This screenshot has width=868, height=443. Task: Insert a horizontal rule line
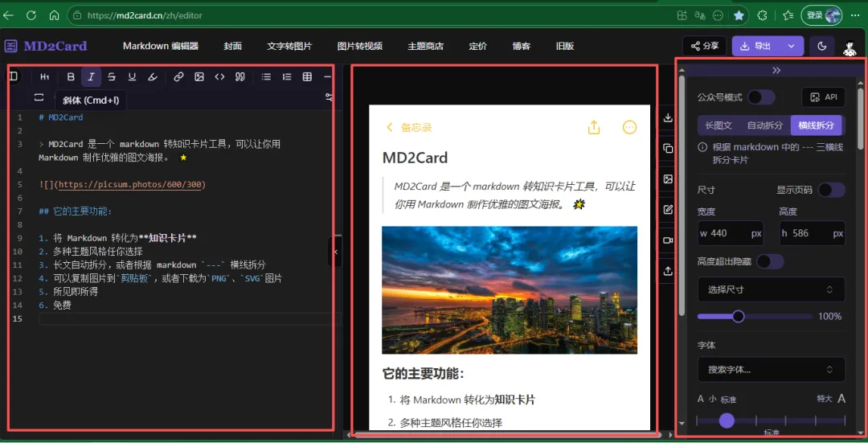[x=327, y=77]
